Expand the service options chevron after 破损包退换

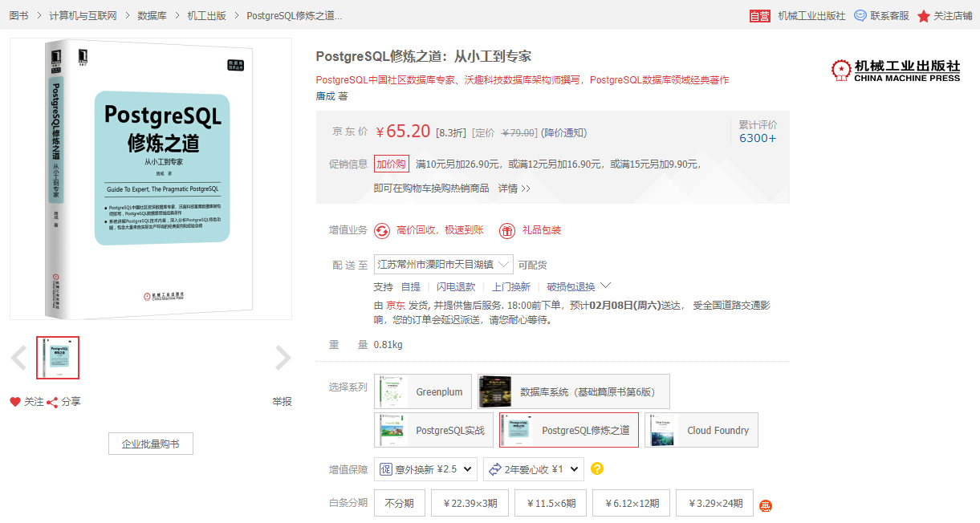point(606,286)
